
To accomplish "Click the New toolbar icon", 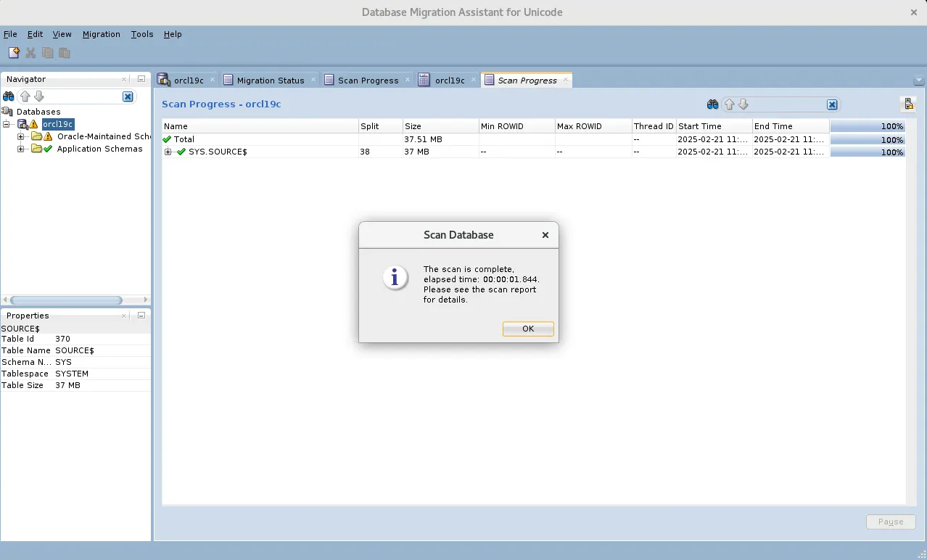I will point(14,53).
